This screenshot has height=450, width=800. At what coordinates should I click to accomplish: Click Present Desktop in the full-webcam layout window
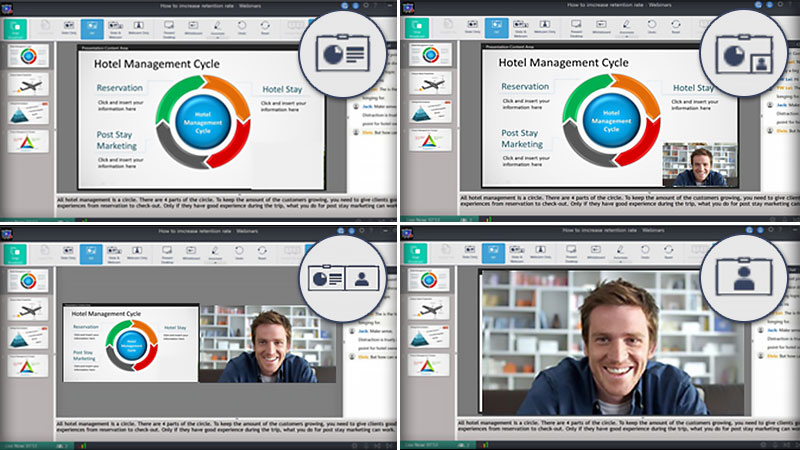point(571,253)
